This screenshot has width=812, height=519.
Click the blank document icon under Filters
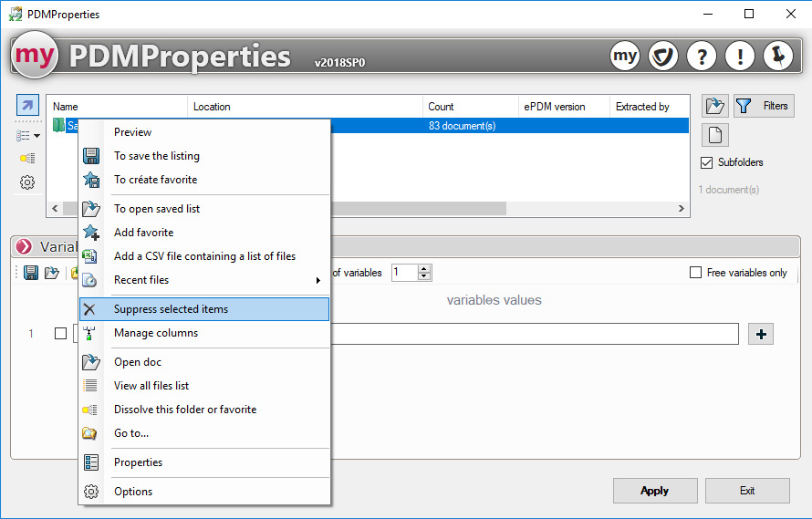coord(714,135)
